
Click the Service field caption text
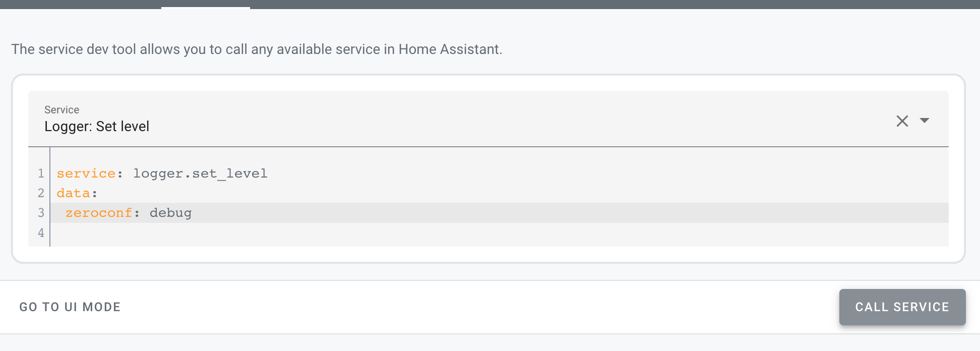(62, 109)
